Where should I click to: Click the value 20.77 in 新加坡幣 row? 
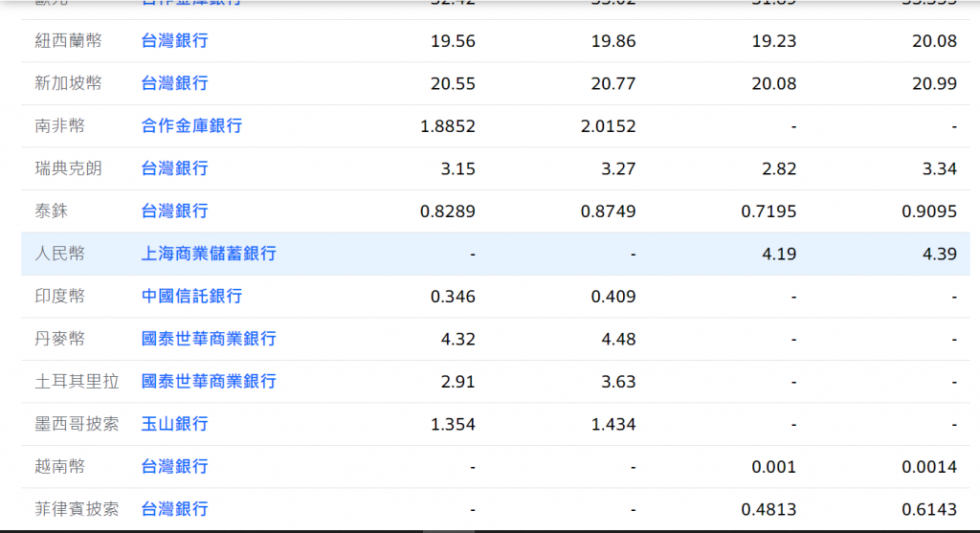613,84
